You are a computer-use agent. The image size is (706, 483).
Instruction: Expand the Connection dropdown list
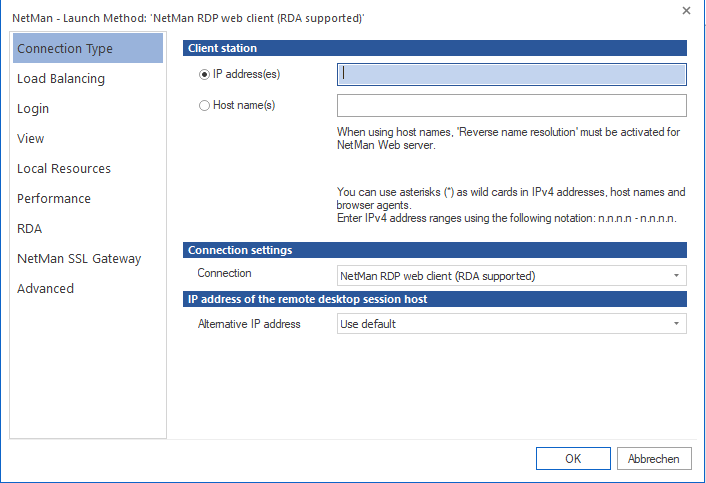pyautogui.click(x=676, y=275)
